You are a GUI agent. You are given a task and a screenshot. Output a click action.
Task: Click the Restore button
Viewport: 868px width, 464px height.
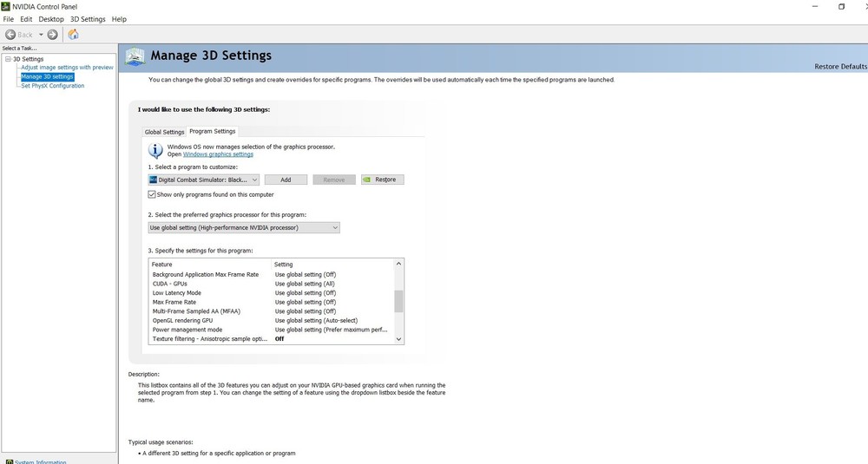[x=383, y=180]
